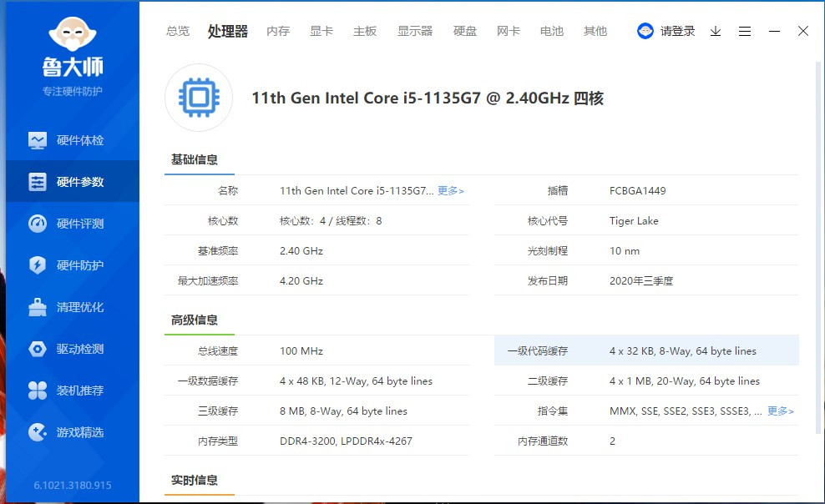Open 清理优化 sidebar label
The width and height of the screenshot is (825, 504).
pos(80,307)
